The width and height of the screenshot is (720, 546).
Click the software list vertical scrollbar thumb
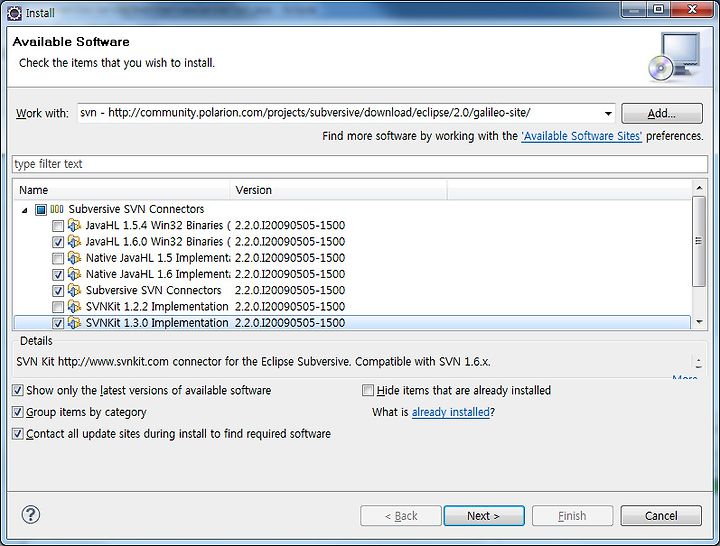[698, 241]
